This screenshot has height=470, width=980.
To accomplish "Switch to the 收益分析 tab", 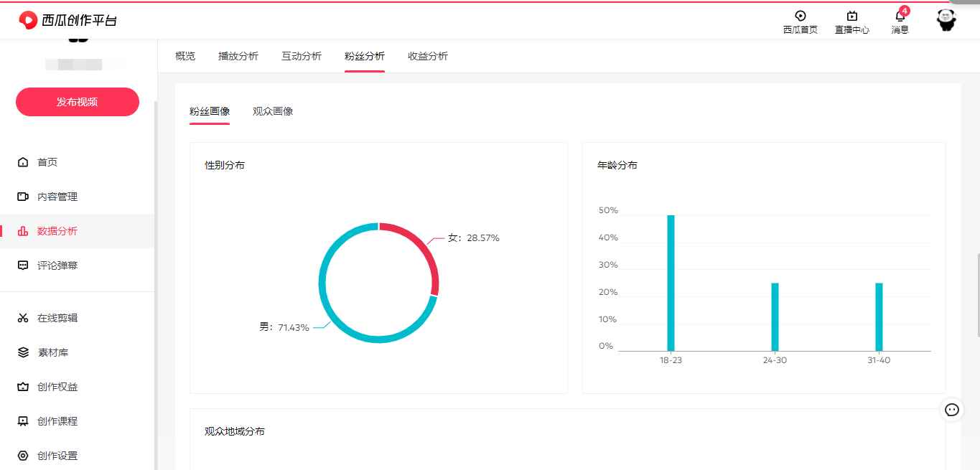I will point(428,56).
